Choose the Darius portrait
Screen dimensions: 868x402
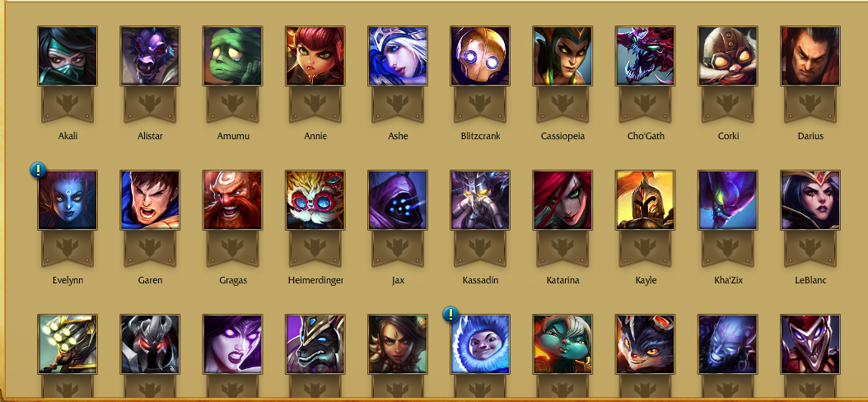point(810,56)
